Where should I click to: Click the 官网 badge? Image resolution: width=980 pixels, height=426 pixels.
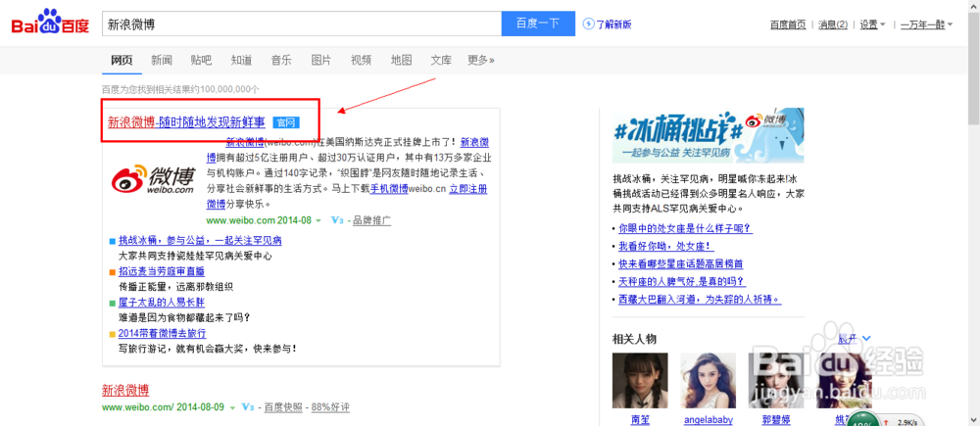(x=286, y=122)
